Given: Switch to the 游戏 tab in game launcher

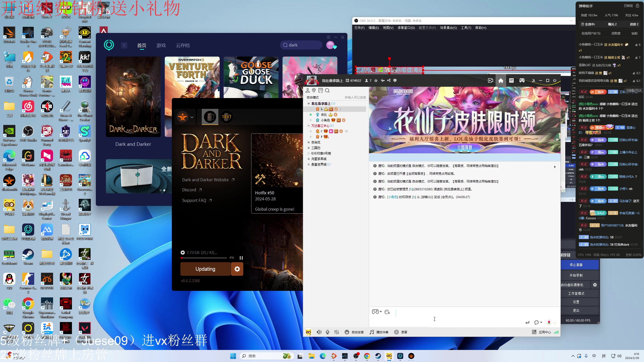Looking at the screenshot, I should tap(161, 45).
